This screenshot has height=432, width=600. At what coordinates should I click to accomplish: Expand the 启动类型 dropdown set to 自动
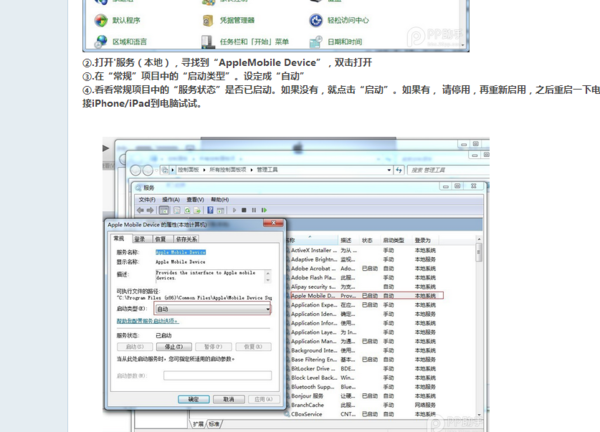(213, 309)
